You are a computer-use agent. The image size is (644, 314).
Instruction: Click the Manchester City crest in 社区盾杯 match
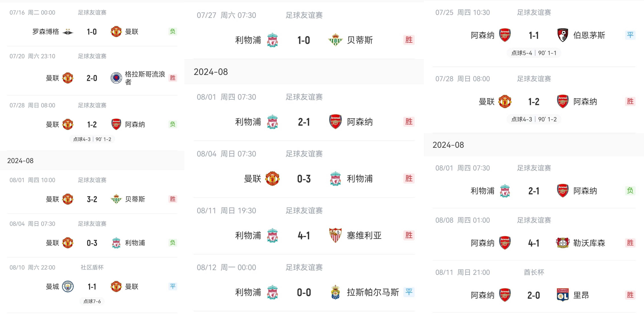click(x=68, y=286)
